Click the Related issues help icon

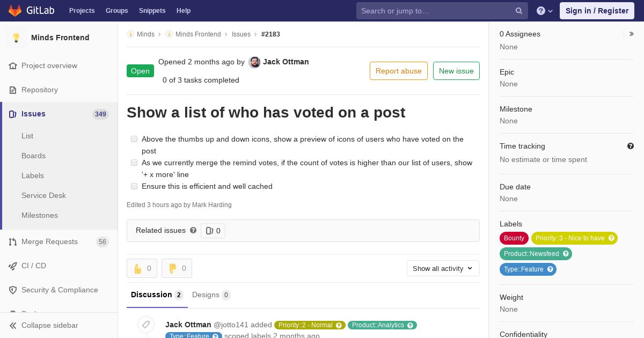(193, 230)
